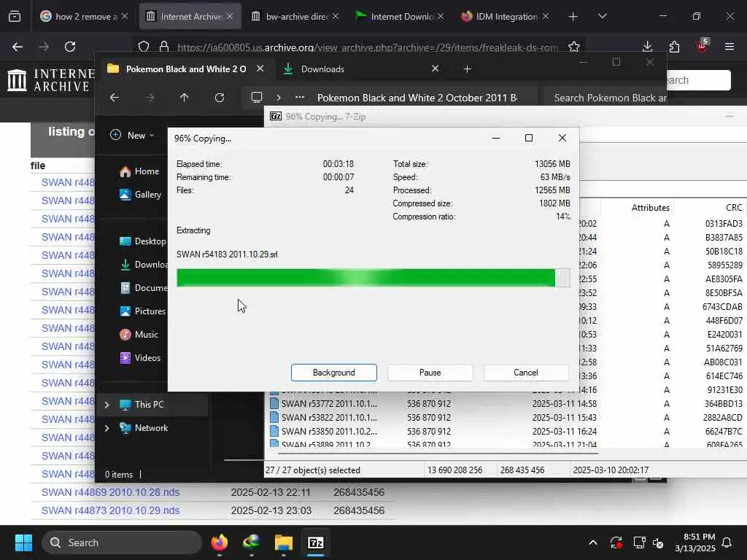Select Music in Explorer sidebar
Viewport: 747px width, 560px height.
click(x=139, y=334)
